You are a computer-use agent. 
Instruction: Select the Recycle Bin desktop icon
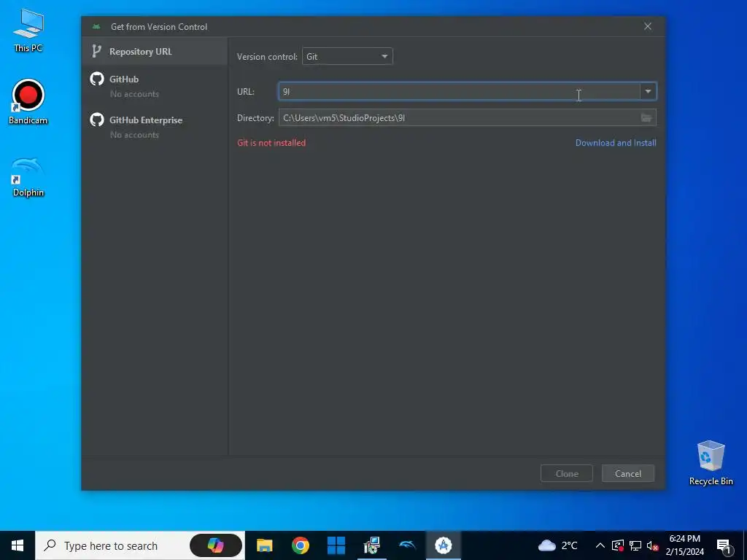[711, 463]
